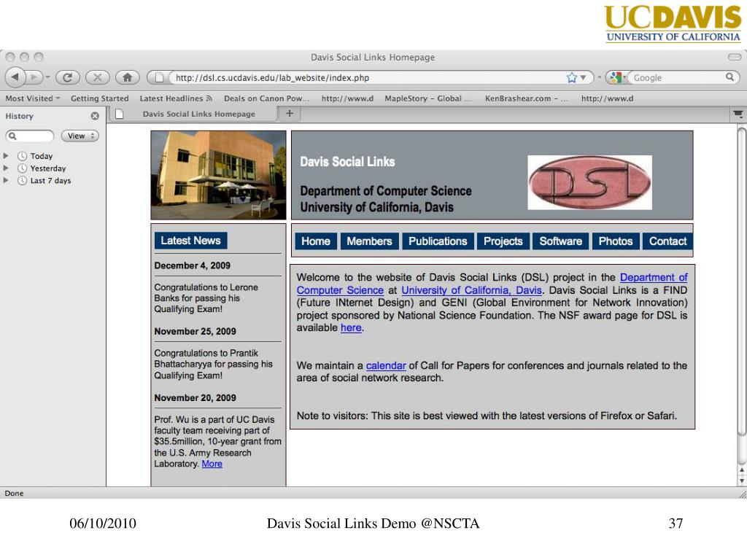Open a new tab with plus button
Image resolution: width=747 pixels, height=560 pixels.
(x=289, y=113)
